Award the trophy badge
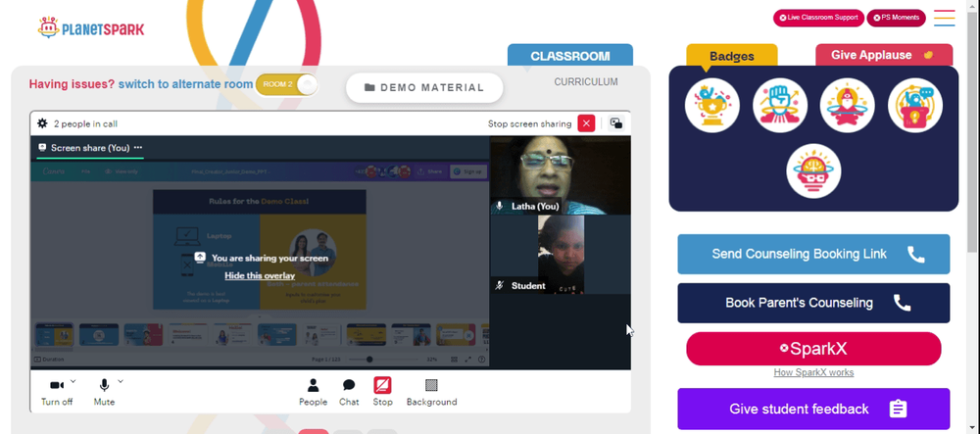This screenshot has height=434, width=980. pyautogui.click(x=711, y=106)
